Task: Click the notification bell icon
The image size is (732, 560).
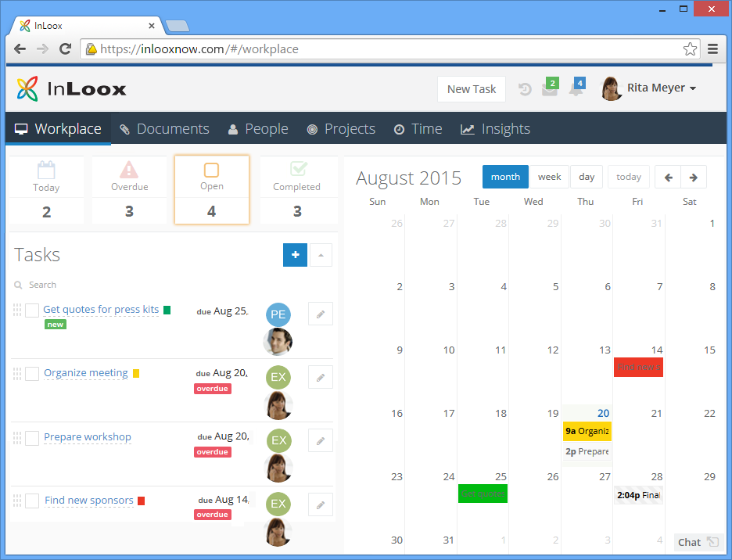Action: coord(576,89)
